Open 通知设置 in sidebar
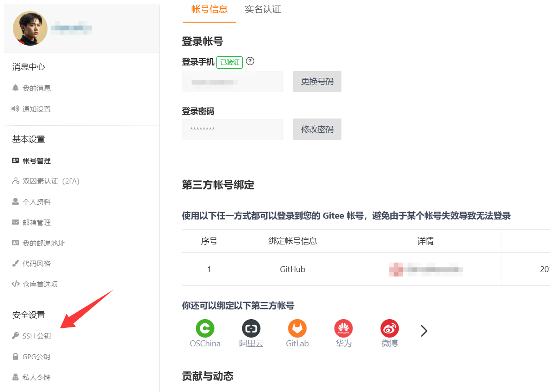This screenshot has width=550, height=392. click(36, 109)
